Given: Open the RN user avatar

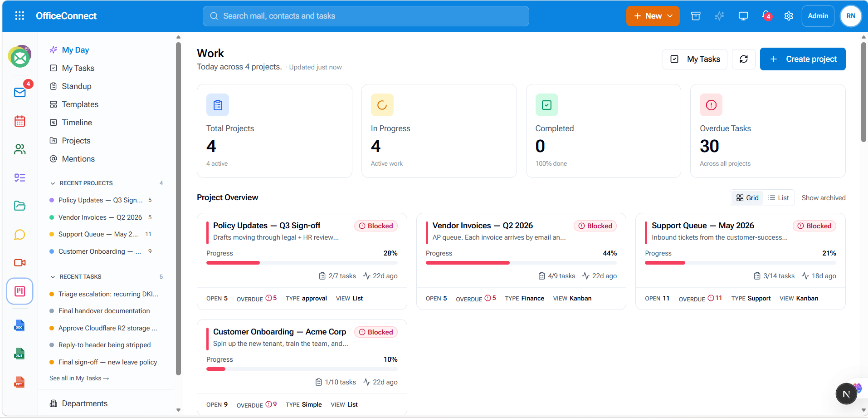Looking at the screenshot, I should (851, 16).
